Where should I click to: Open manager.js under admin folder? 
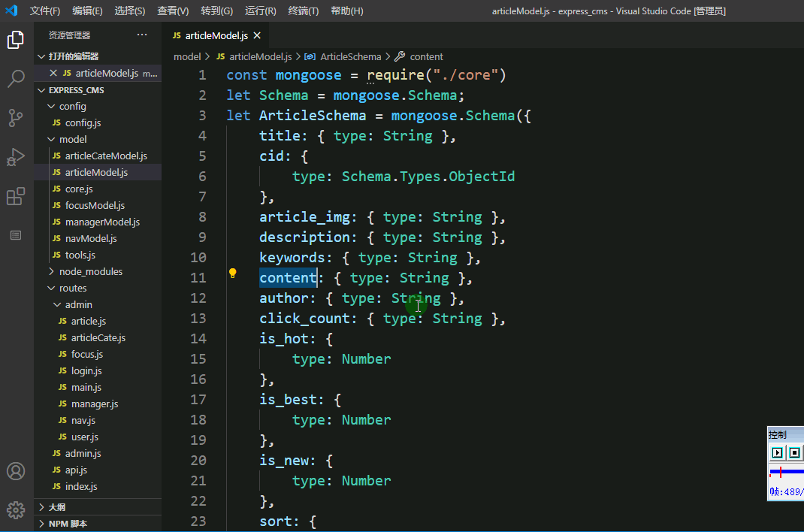98,404
